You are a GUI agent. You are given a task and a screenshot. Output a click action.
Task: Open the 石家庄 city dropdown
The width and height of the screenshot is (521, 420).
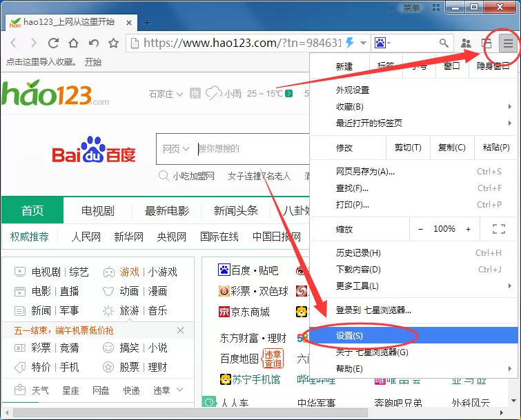point(166,94)
